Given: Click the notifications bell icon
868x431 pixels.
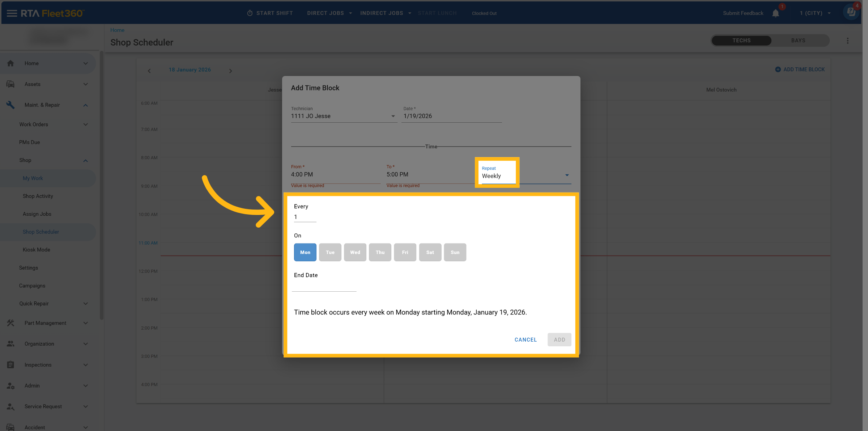Looking at the screenshot, I should point(775,13).
